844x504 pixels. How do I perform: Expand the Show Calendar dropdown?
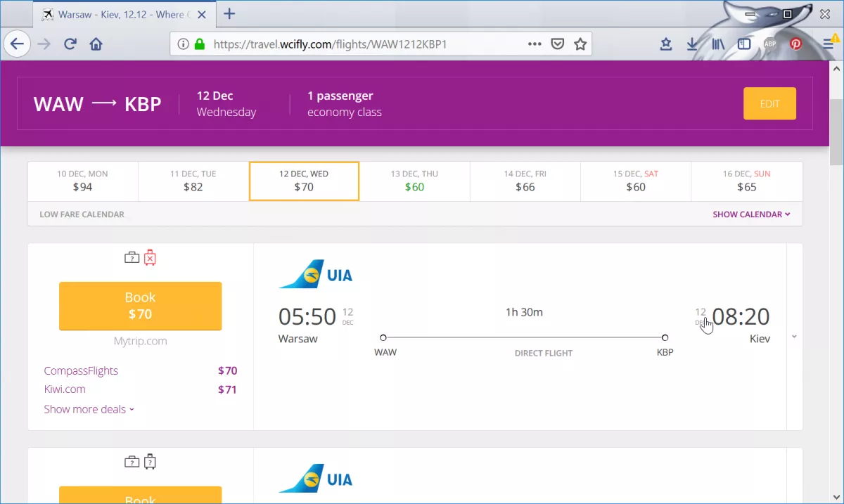(751, 214)
